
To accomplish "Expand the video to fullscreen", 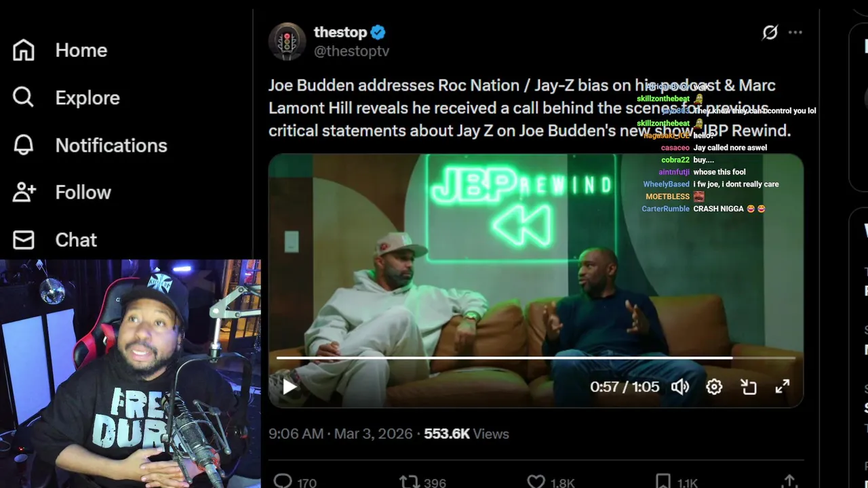I will click(x=782, y=387).
